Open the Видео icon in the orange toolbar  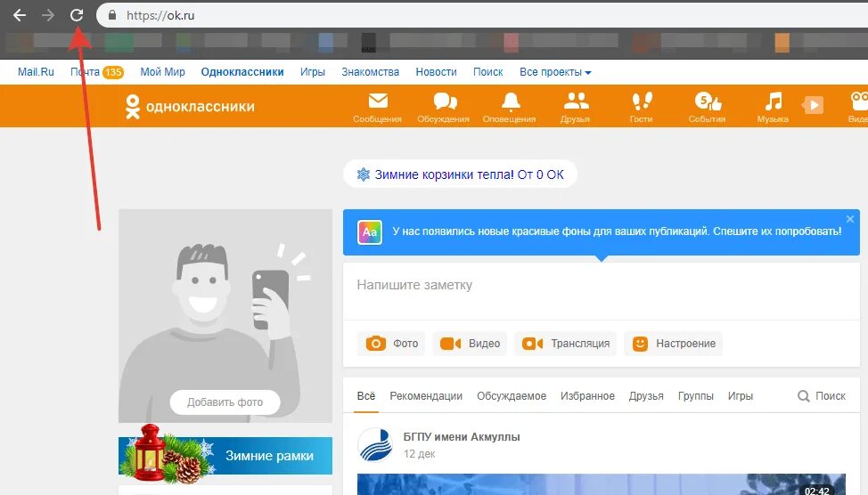pos(858,108)
